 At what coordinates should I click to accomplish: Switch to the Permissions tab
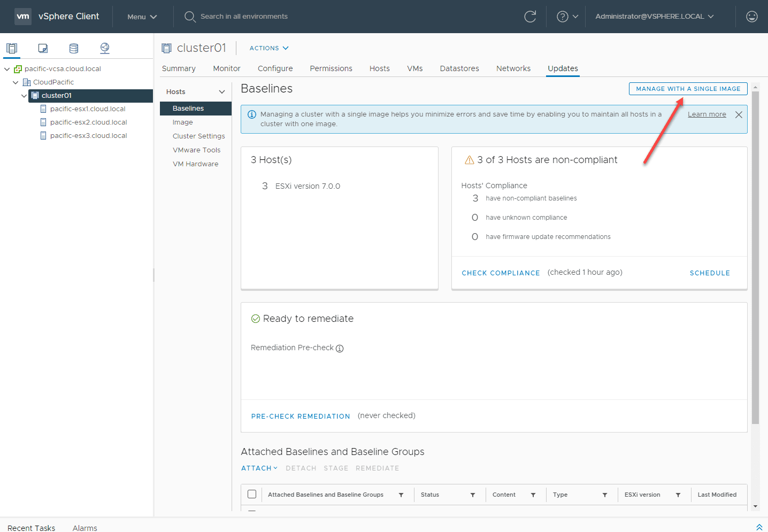coord(331,68)
